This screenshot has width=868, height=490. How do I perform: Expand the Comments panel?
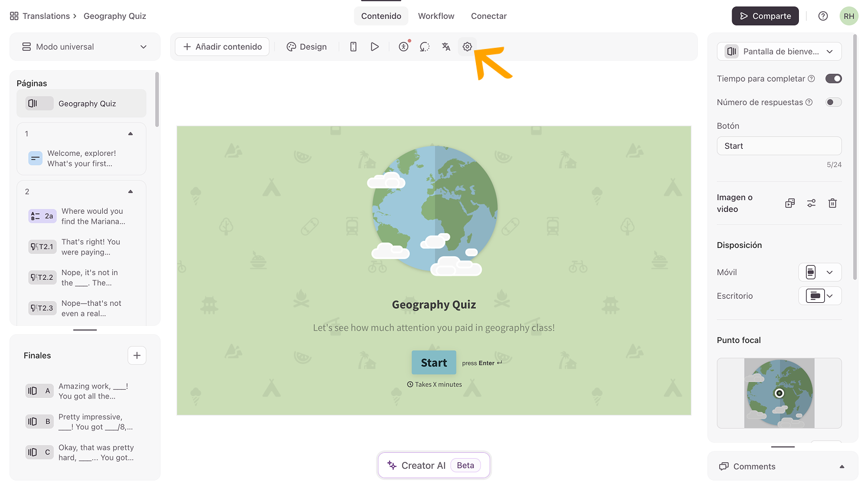[841, 466]
